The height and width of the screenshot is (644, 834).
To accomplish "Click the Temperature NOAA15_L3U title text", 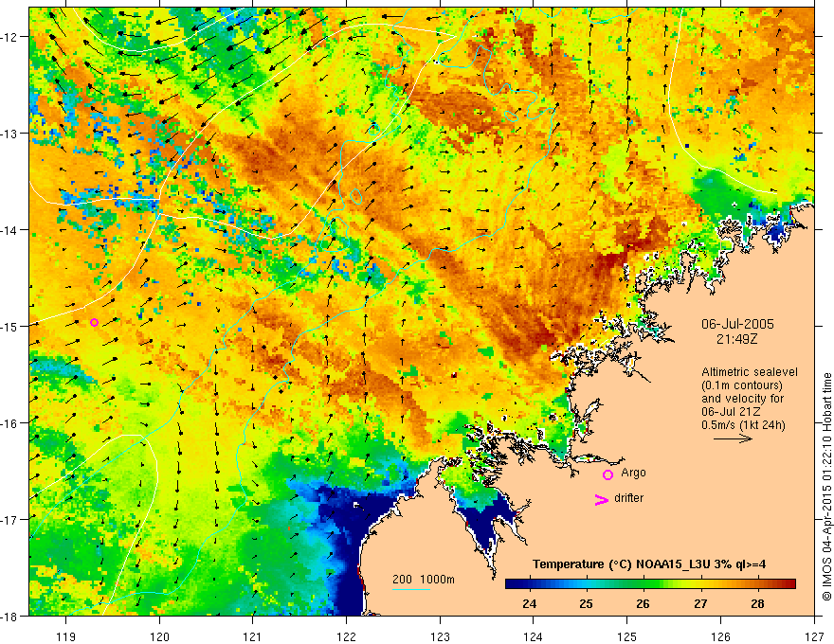I will [x=649, y=564].
